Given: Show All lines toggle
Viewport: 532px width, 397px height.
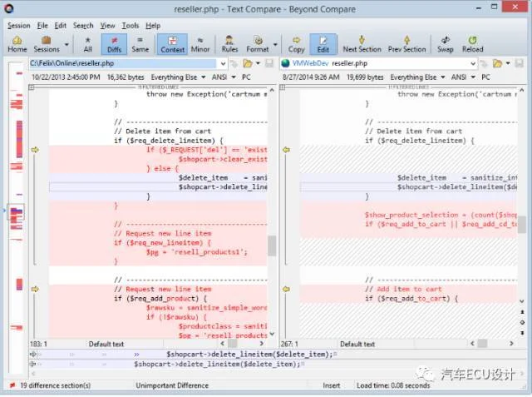Looking at the screenshot, I should pyautogui.click(x=87, y=44).
